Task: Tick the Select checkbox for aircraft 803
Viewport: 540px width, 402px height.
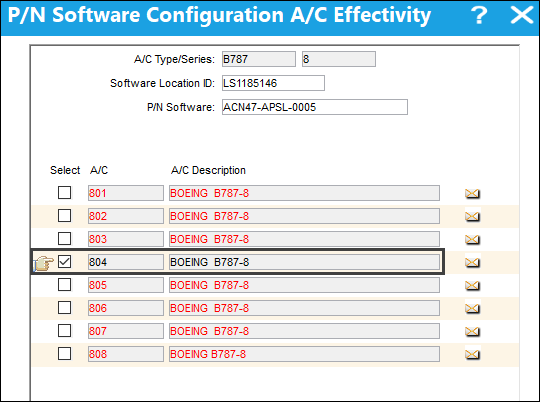Action: (x=64, y=239)
